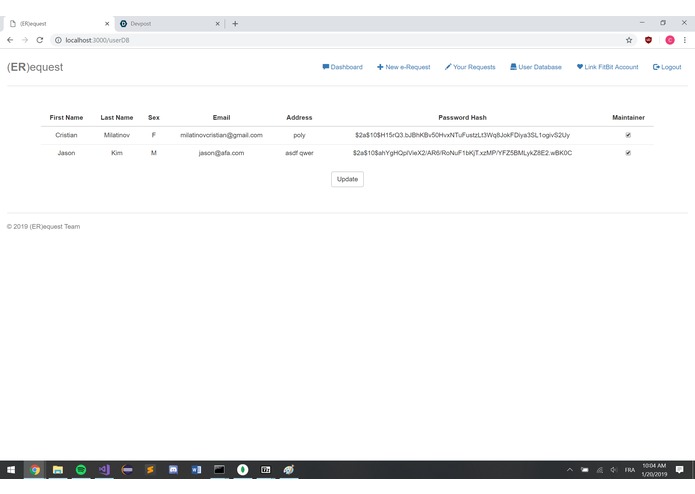Go to User Database link
Screen dimensions: 695x494
click(535, 67)
